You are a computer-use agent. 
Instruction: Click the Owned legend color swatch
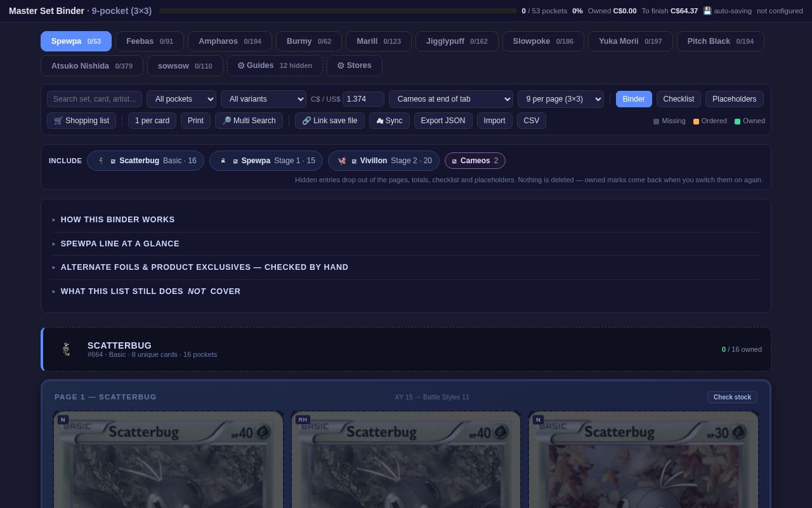coord(737,121)
